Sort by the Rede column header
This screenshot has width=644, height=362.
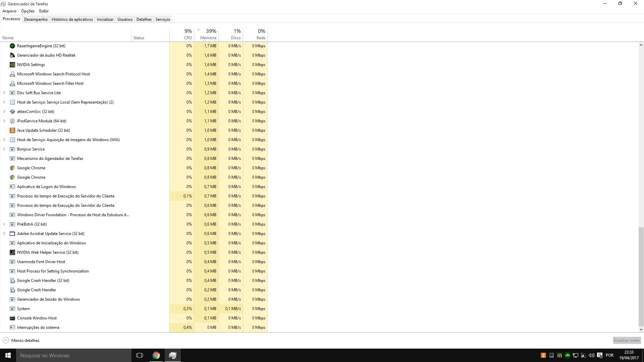[x=255, y=34]
